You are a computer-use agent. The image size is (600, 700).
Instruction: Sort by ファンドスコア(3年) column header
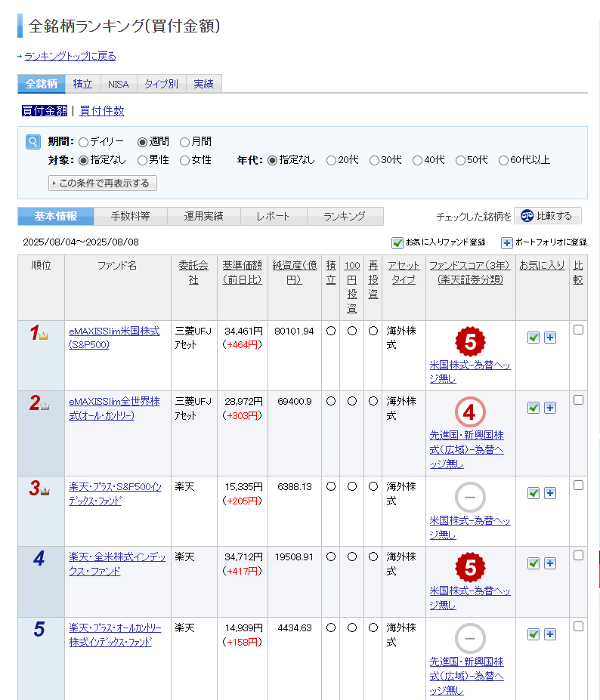[470, 273]
